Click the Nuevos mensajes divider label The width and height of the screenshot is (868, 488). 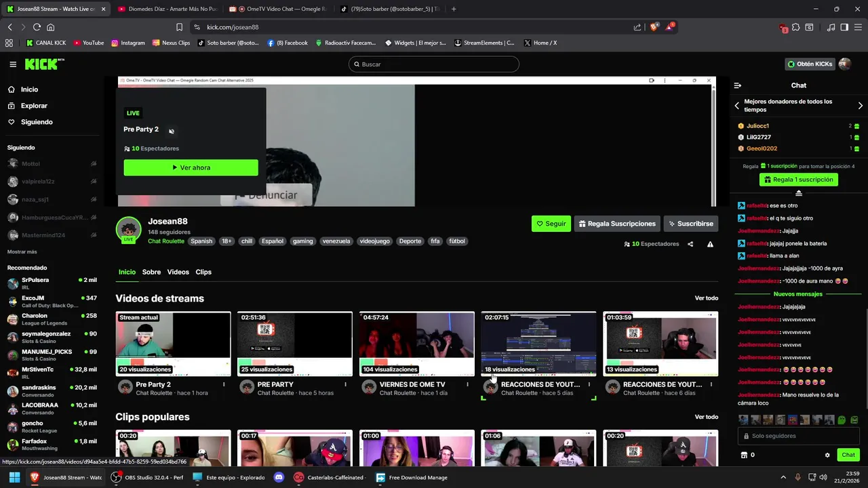pos(798,294)
